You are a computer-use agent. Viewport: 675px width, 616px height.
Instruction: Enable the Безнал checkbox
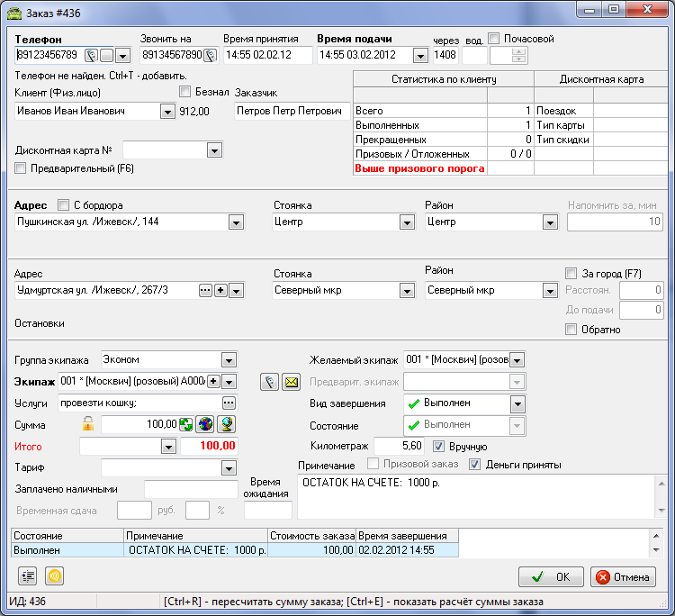tap(185, 92)
